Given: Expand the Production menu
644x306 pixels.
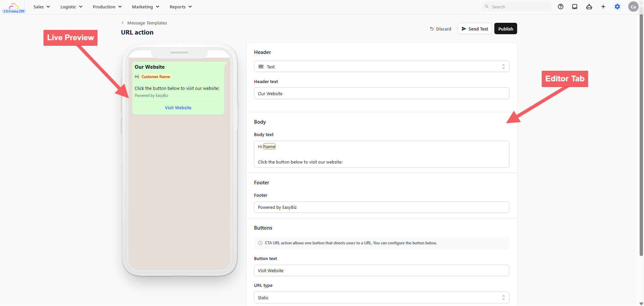Looking at the screenshot, I should (107, 7).
